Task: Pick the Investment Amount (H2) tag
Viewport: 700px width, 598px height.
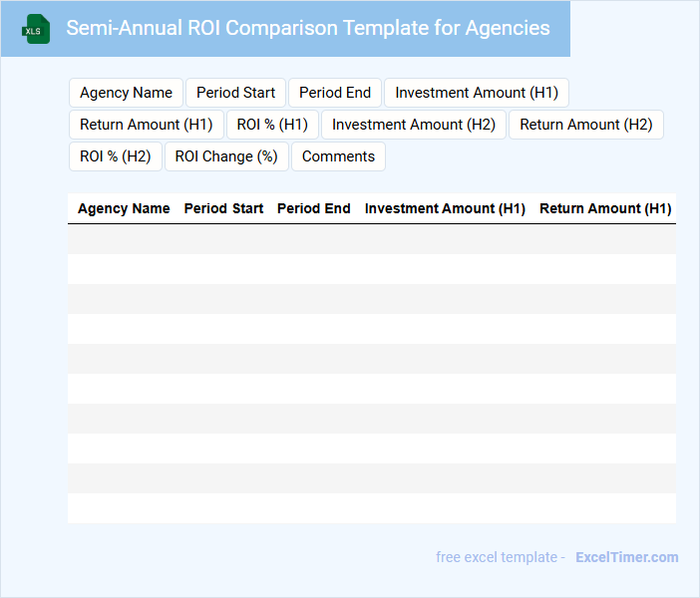Action: point(414,125)
